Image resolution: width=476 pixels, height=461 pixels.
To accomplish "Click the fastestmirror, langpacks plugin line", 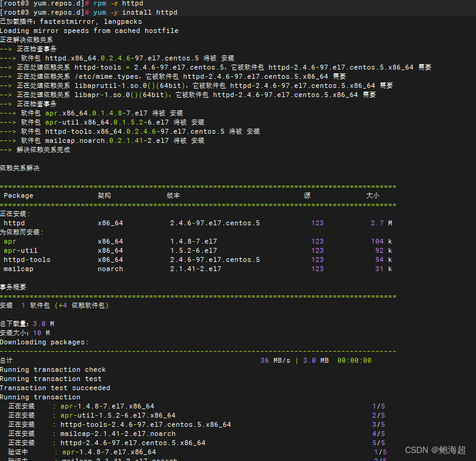I will (x=71, y=21).
